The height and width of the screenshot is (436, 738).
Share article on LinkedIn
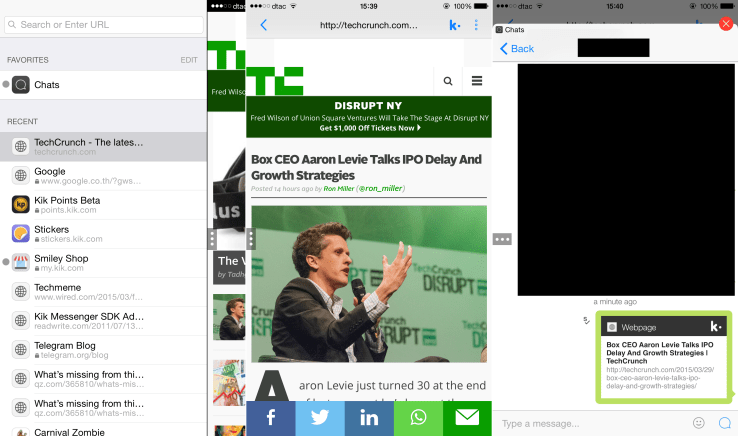(369, 418)
